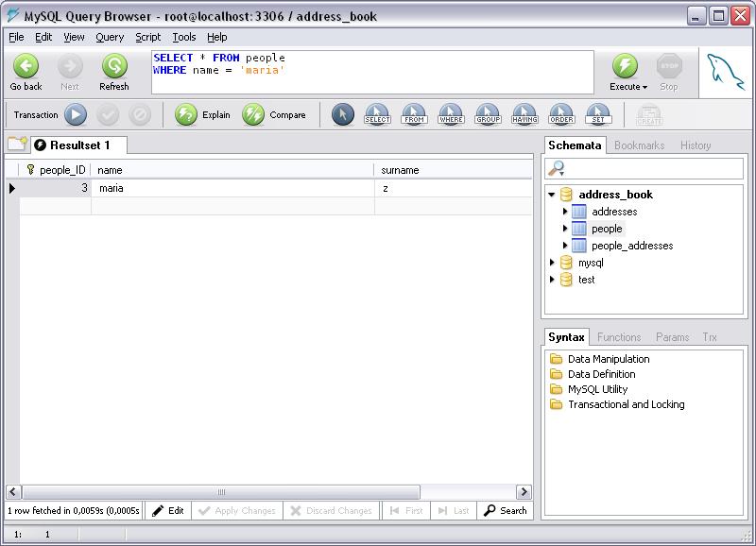This screenshot has height=546, width=756.
Task: Click the transaction commit checkmark icon
Action: pyautogui.click(x=108, y=114)
